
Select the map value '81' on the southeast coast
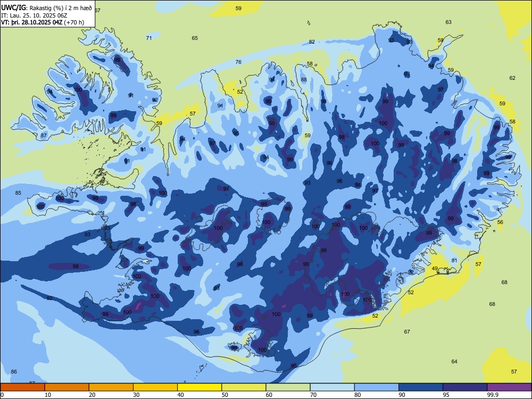(454, 260)
